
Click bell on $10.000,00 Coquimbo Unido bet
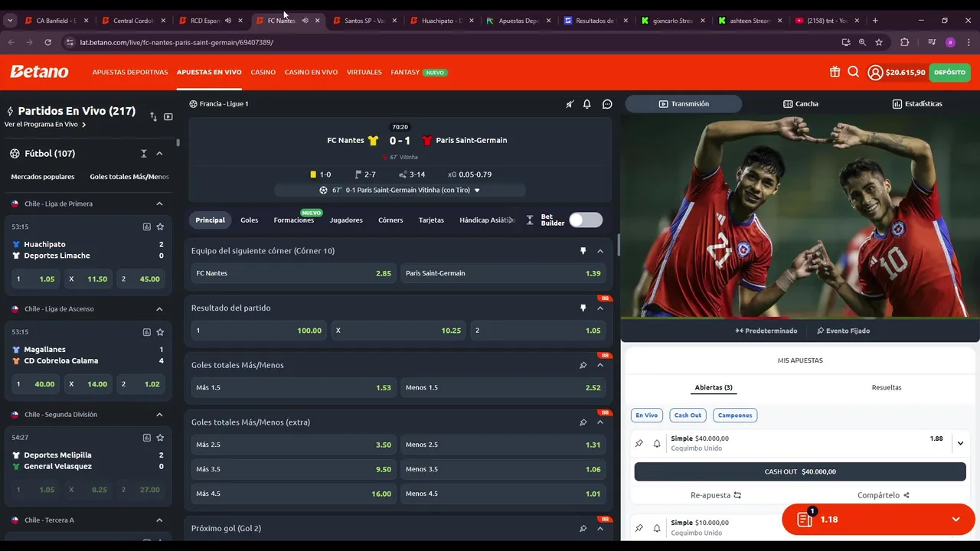[x=657, y=528]
